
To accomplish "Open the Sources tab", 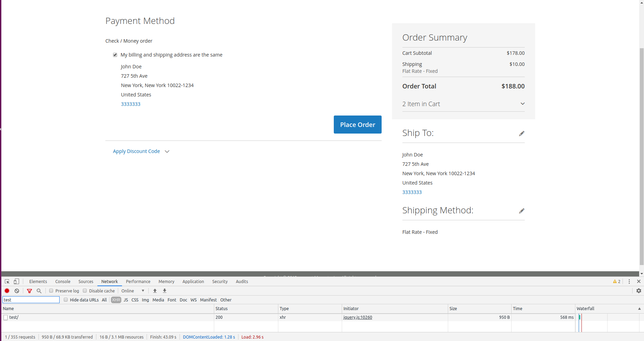I will 86,281.
